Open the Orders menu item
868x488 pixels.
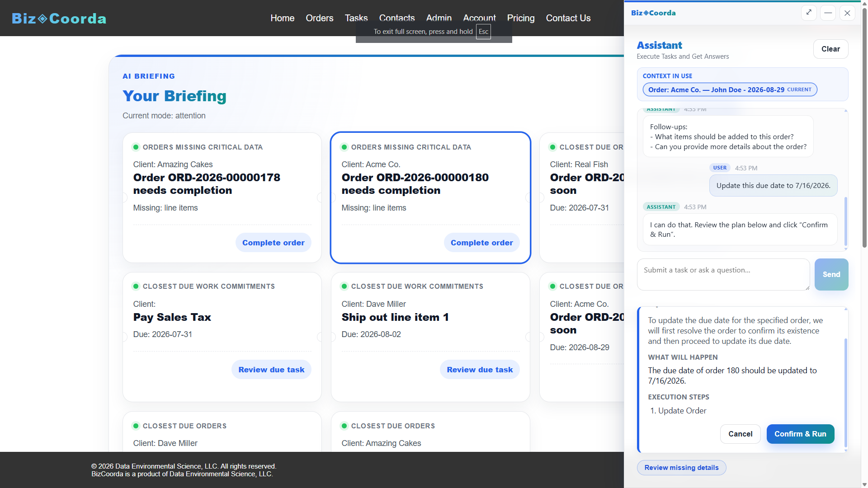(x=319, y=18)
